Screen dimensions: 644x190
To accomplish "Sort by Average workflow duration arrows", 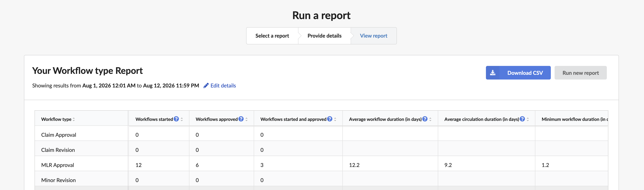I will [x=430, y=119].
